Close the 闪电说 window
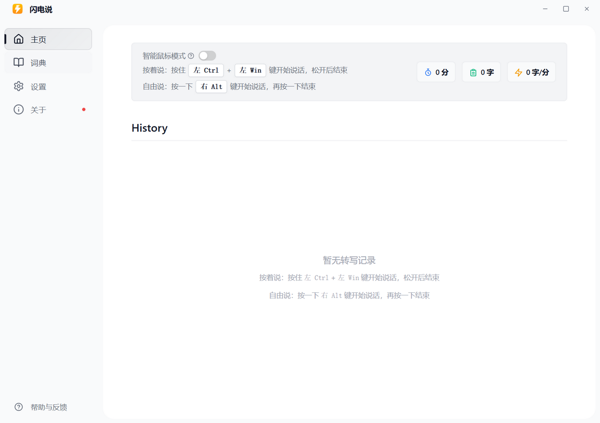Screen dimensions: 600x423 [587, 9]
